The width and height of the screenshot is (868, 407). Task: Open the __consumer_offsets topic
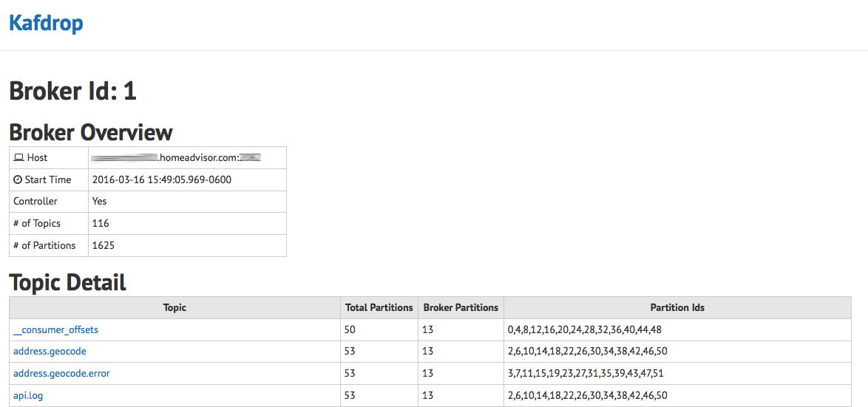55,329
